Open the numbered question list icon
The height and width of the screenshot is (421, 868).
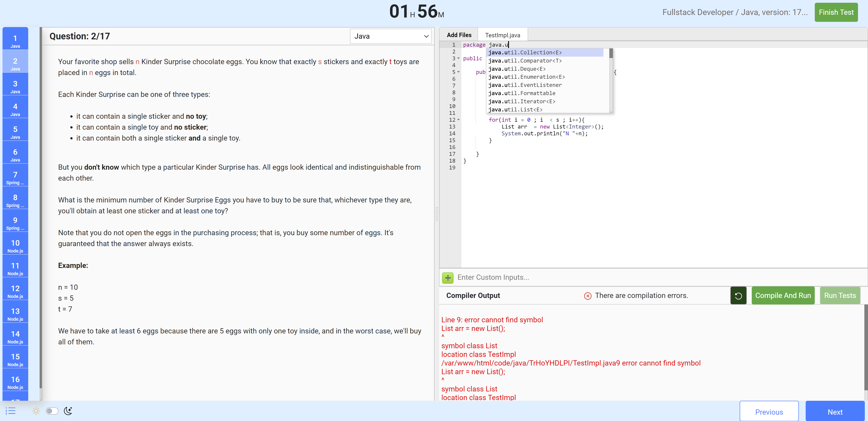point(10,411)
